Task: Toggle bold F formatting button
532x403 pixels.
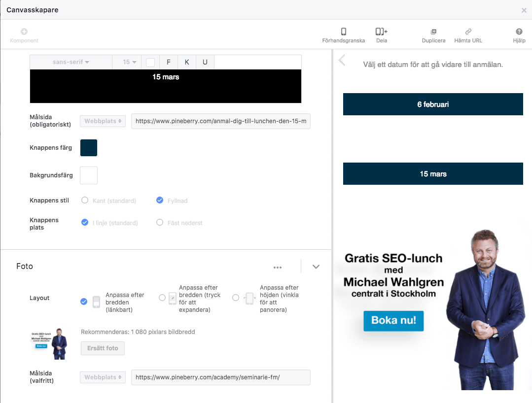Action: pos(169,62)
